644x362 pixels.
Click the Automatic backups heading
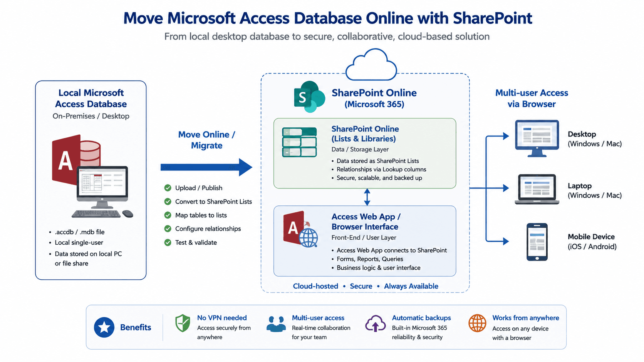coord(421,318)
